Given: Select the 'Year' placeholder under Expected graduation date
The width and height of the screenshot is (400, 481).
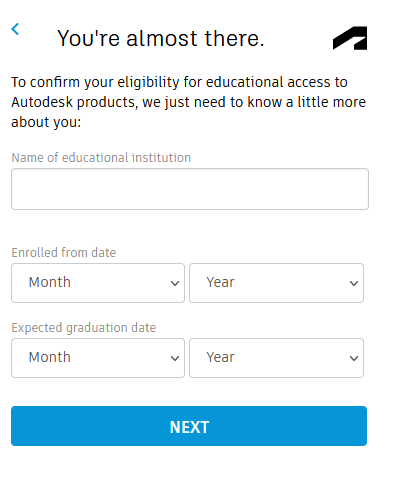Looking at the screenshot, I should tap(220, 357).
